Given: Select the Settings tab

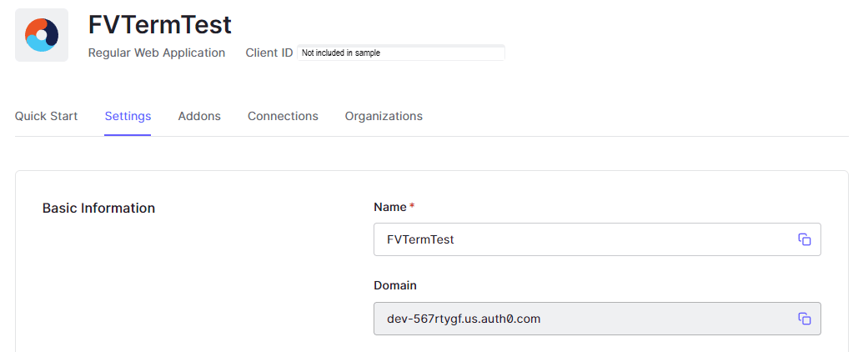Looking at the screenshot, I should [x=128, y=116].
